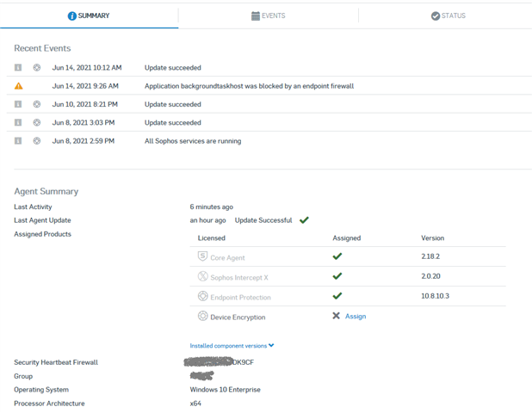Click the 'Jun 14, 2021 9:26 AM' timestamp

pos(85,86)
